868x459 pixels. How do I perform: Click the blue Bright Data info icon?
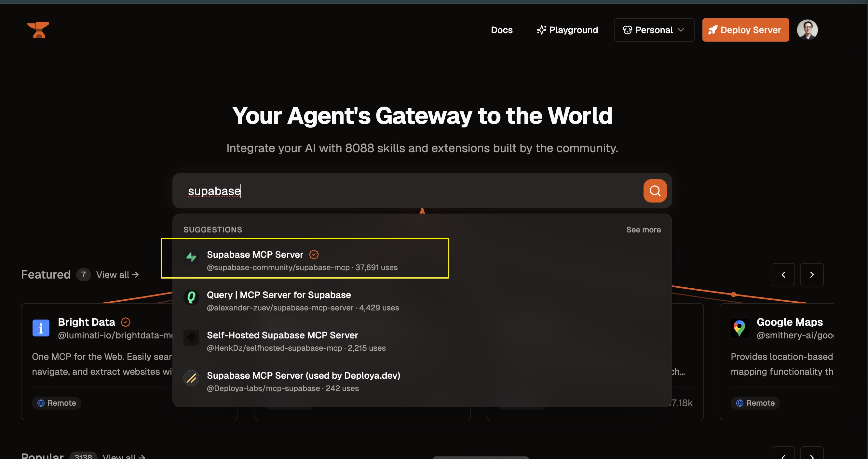coord(41,328)
